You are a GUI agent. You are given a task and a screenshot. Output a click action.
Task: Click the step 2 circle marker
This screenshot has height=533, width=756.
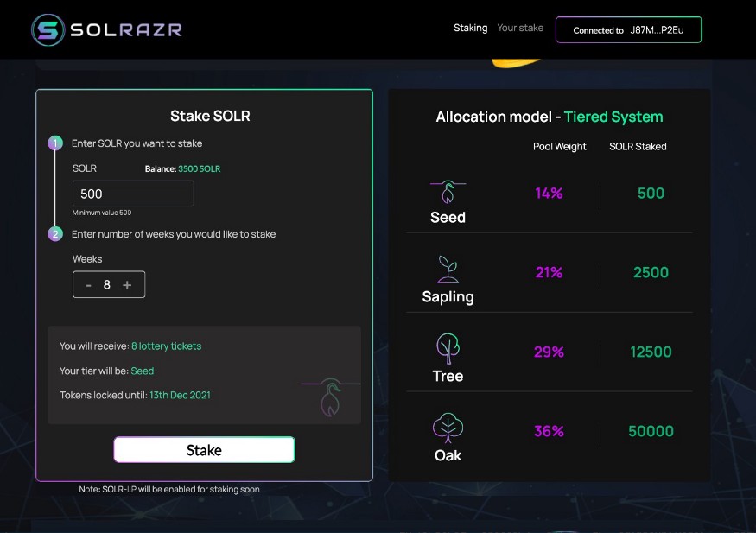click(x=55, y=234)
